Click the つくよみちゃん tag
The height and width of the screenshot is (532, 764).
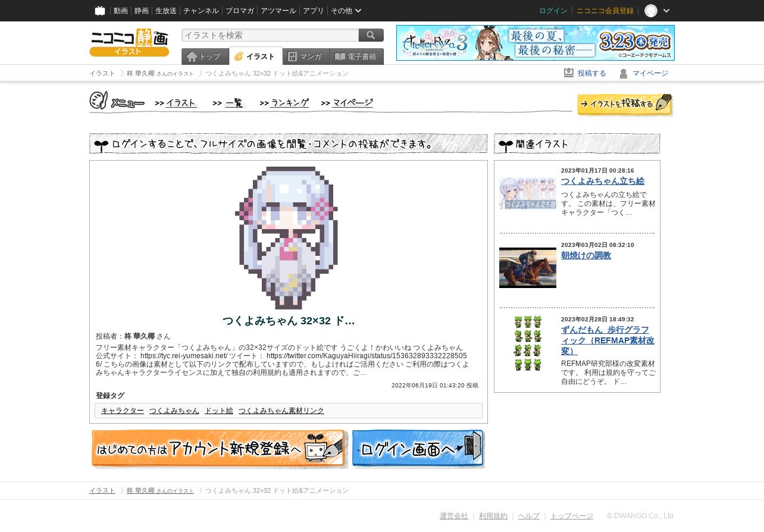[174, 411]
